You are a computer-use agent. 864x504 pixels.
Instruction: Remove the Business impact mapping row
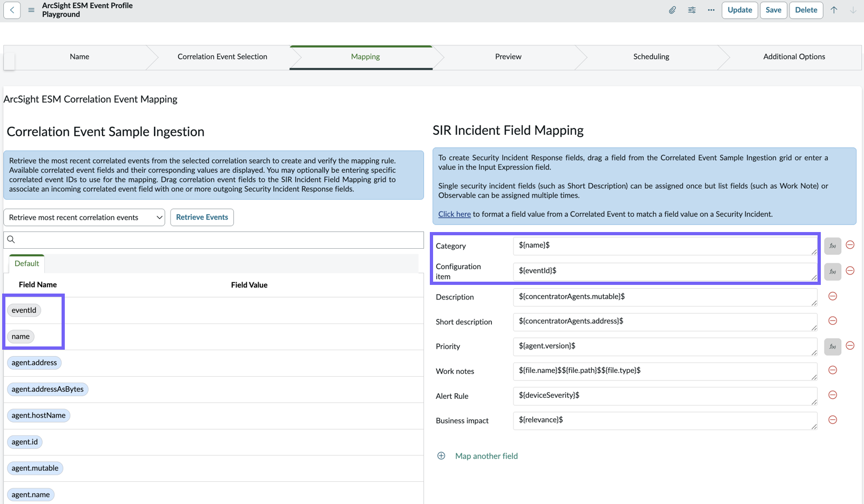coord(833,420)
